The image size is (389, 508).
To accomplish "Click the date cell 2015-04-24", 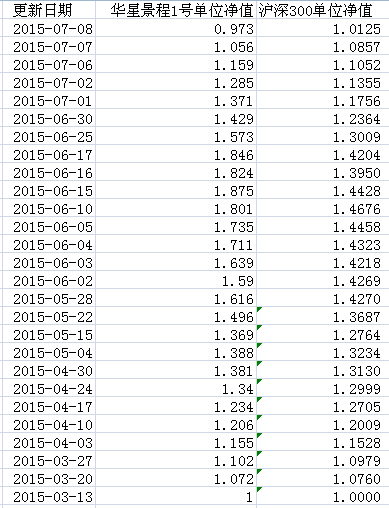I will (49, 388).
